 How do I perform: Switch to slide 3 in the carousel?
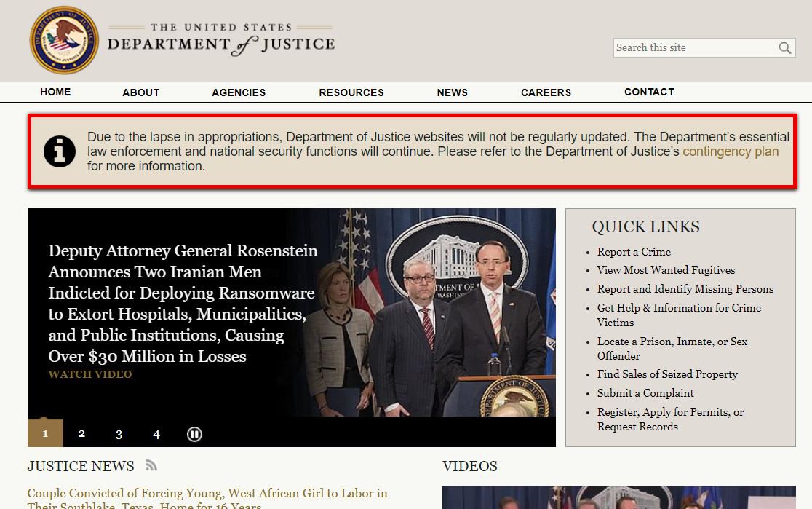click(119, 434)
